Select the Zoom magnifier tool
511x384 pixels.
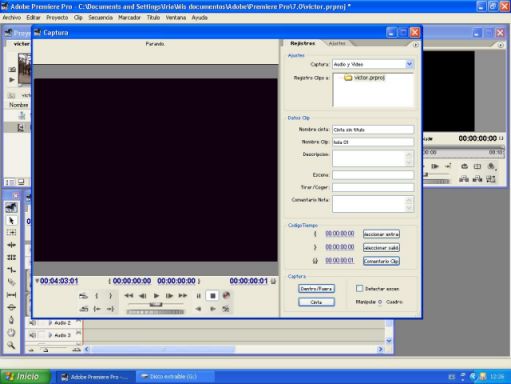coord(11,345)
